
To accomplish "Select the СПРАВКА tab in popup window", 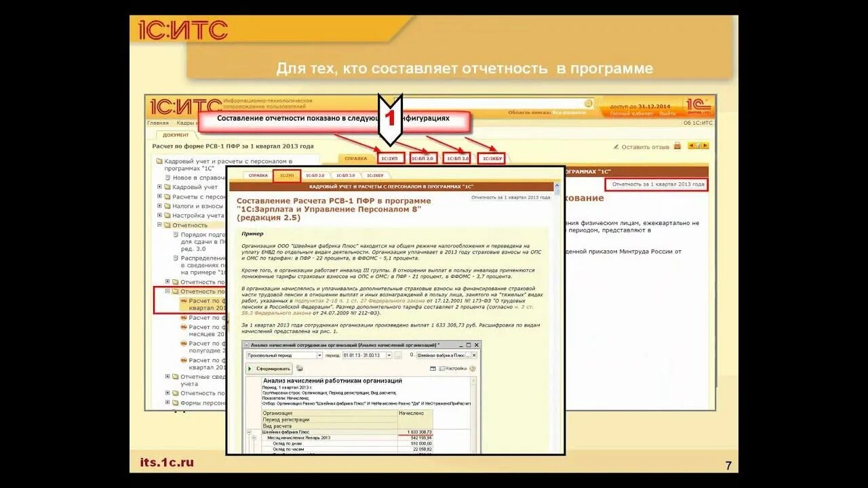I will (x=258, y=176).
